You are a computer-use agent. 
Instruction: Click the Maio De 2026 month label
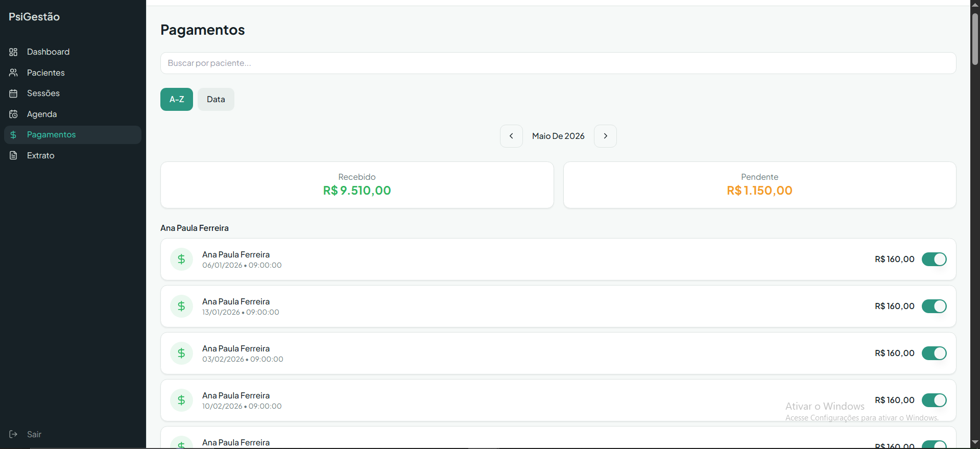point(558,136)
